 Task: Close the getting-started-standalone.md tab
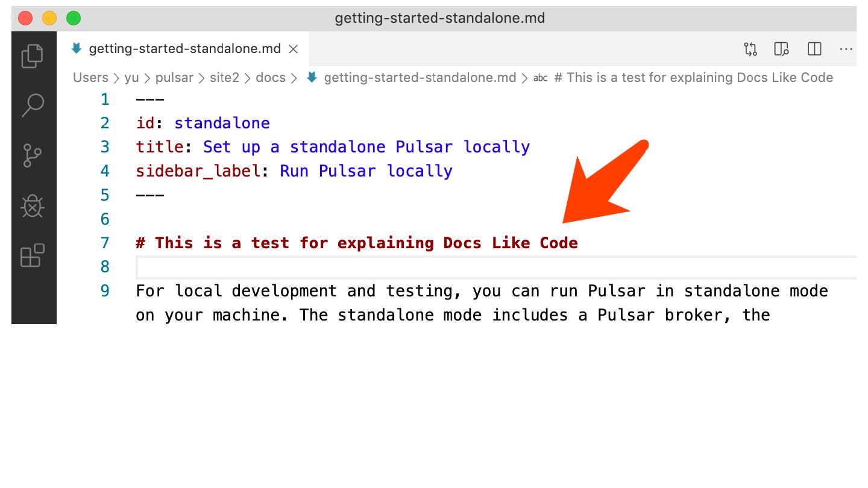click(294, 49)
